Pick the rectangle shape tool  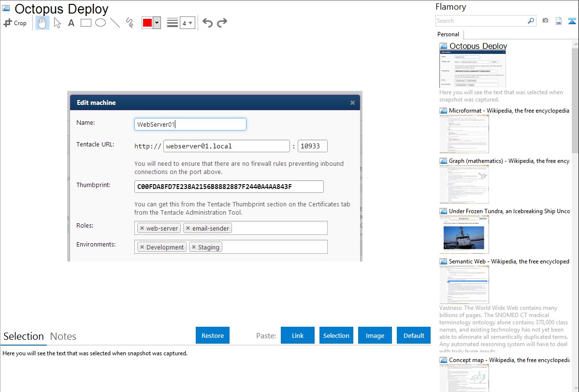click(x=86, y=23)
